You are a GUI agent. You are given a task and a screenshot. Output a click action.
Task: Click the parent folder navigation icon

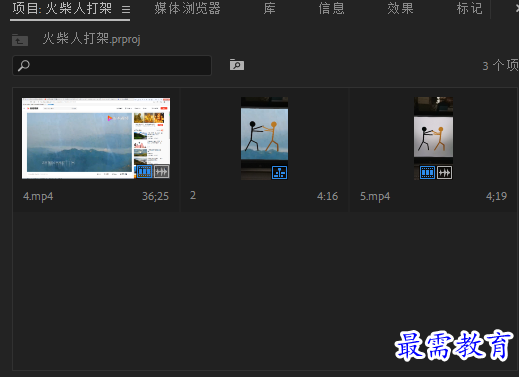(x=20, y=40)
